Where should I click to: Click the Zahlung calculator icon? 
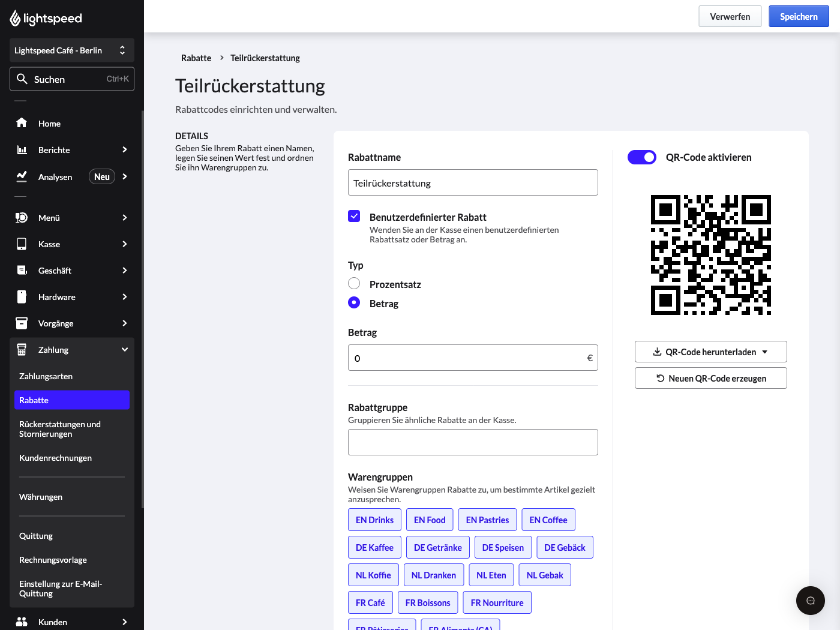[22, 349]
